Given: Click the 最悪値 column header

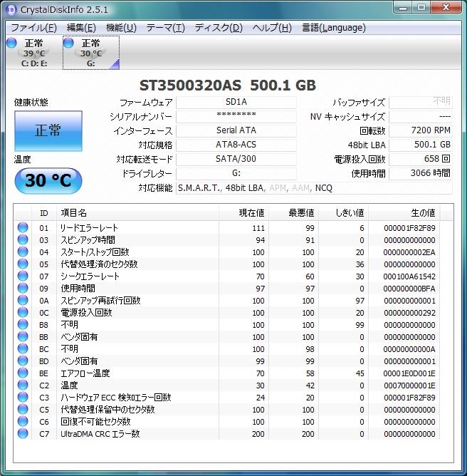Looking at the screenshot, I should [293, 213].
